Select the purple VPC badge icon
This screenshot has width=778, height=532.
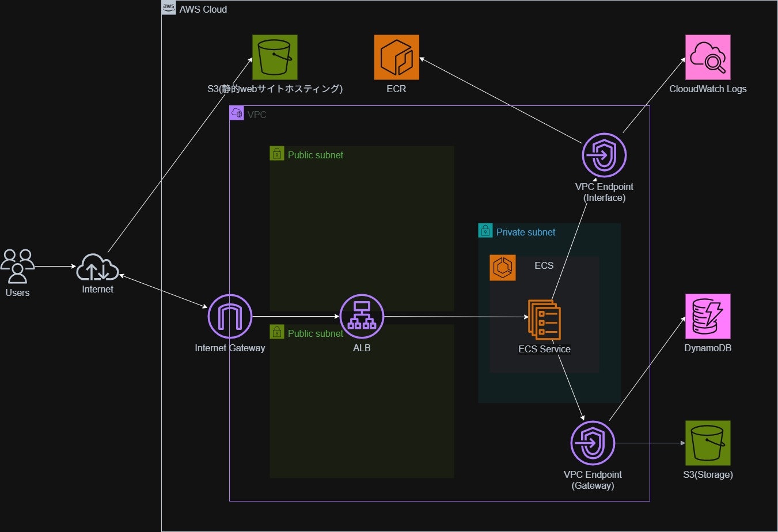(237, 113)
